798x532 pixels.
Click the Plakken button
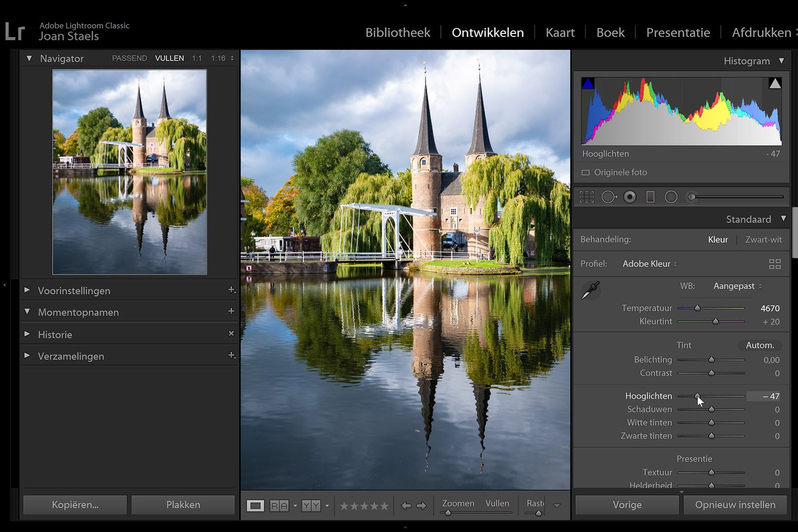click(x=183, y=505)
